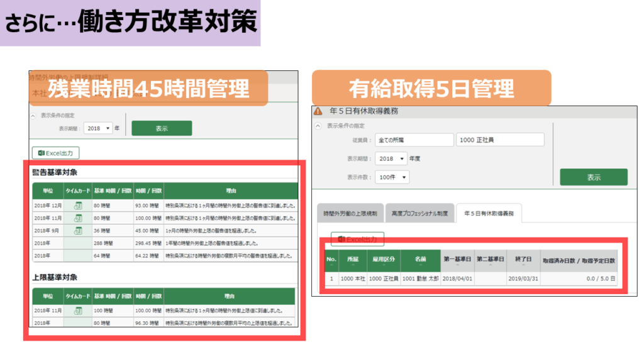
Task: Open the 100件 display count dropdown
Action: click(392, 177)
